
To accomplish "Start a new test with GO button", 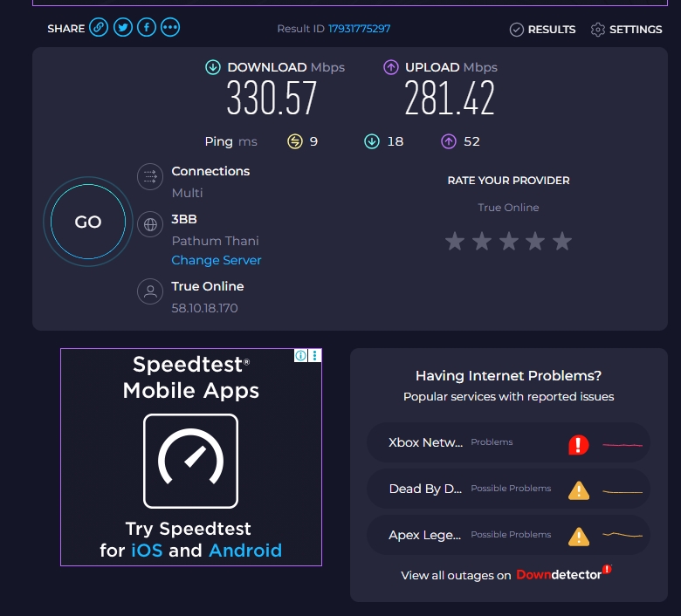I will pos(88,222).
